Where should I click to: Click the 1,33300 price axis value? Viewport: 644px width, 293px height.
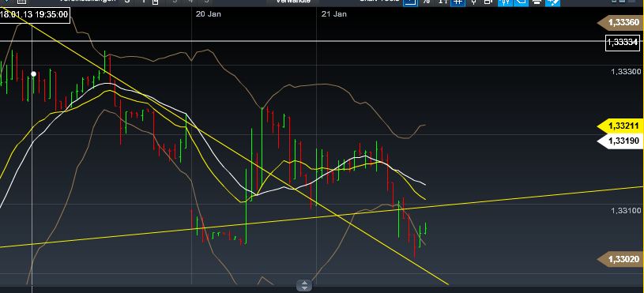(x=626, y=71)
